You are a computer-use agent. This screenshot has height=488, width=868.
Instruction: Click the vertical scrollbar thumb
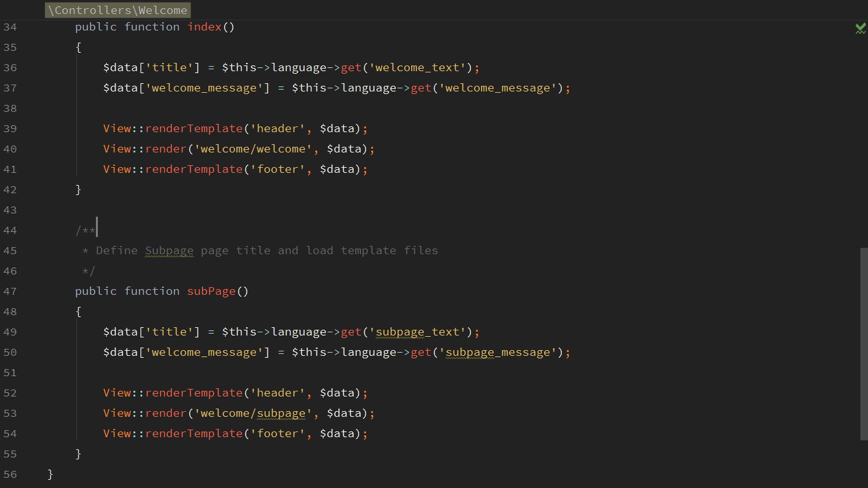(864, 343)
